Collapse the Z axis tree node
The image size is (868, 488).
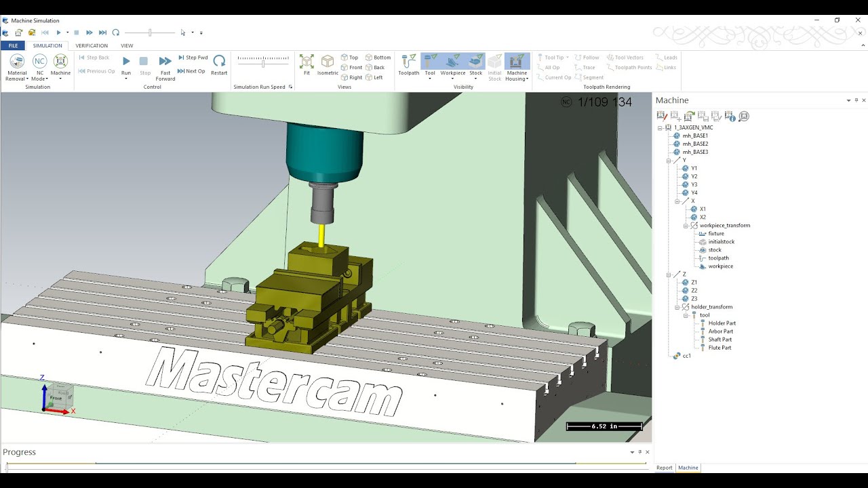pyautogui.click(x=669, y=274)
